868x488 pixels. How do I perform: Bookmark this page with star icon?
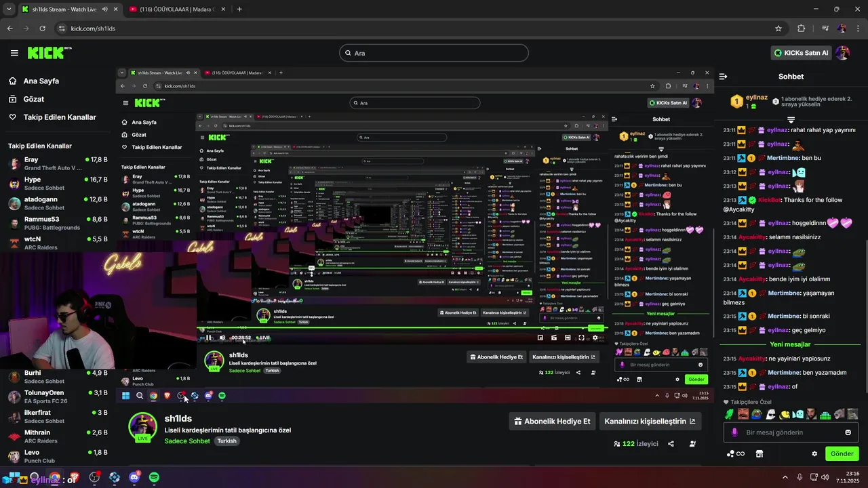[778, 28]
